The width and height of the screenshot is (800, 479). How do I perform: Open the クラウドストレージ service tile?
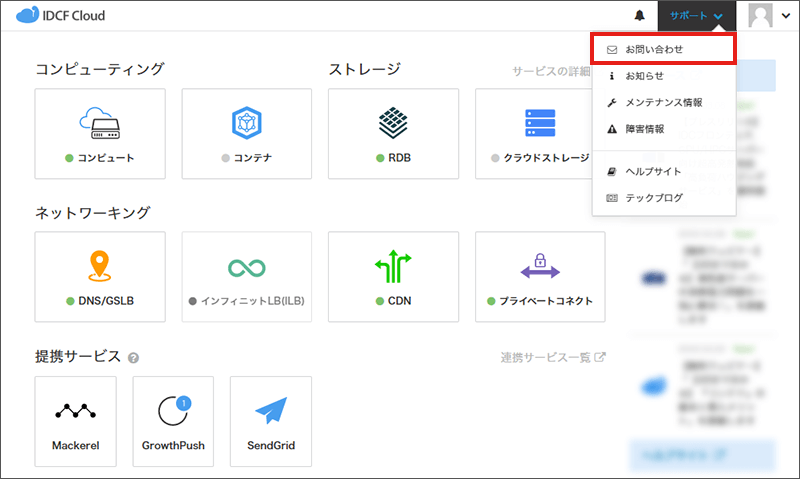pyautogui.click(x=540, y=134)
